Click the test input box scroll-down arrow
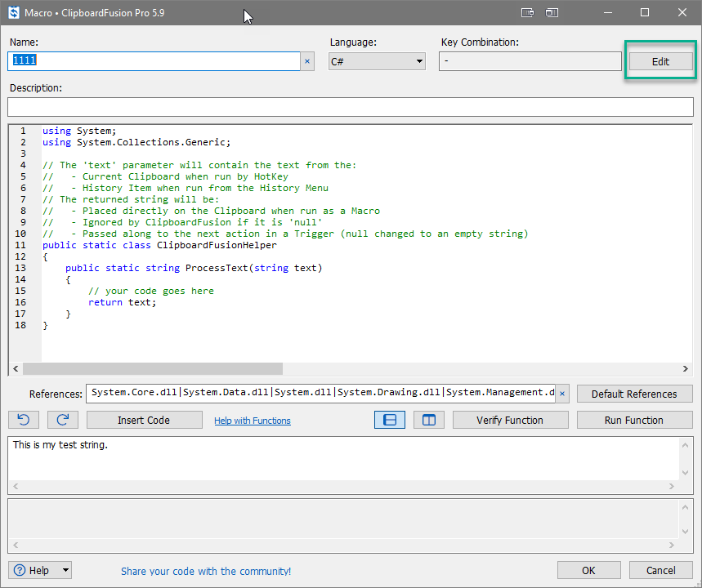 point(685,473)
